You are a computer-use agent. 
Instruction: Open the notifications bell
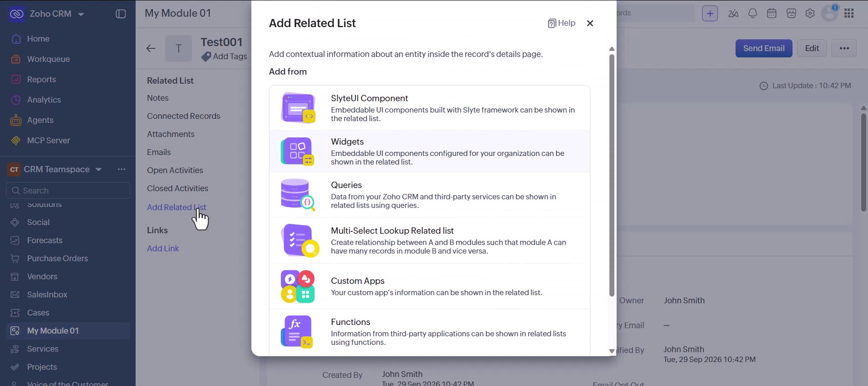[x=753, y=14]
